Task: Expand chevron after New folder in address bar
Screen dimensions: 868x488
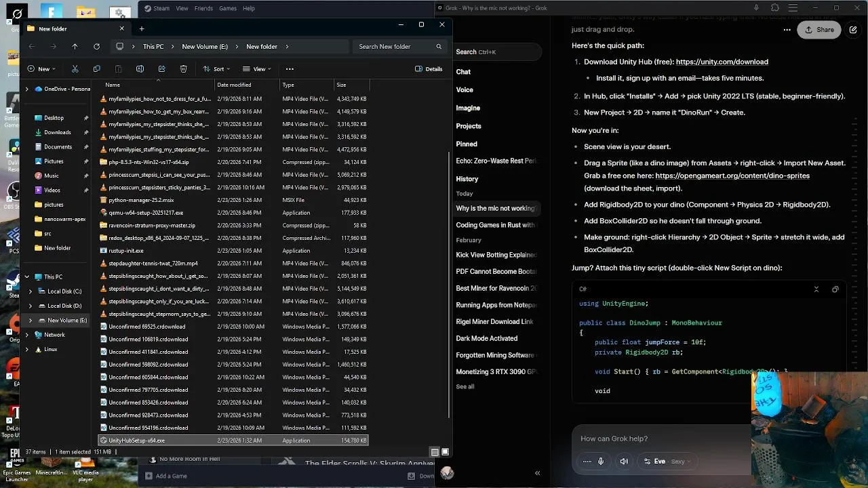Action: click(x=287, y=47)
